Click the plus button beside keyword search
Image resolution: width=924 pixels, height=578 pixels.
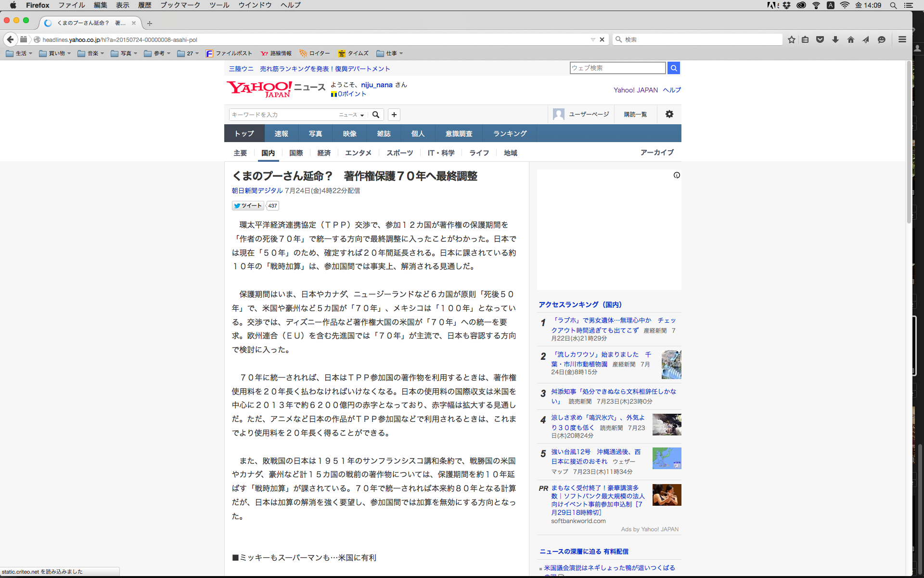[394, 115]
